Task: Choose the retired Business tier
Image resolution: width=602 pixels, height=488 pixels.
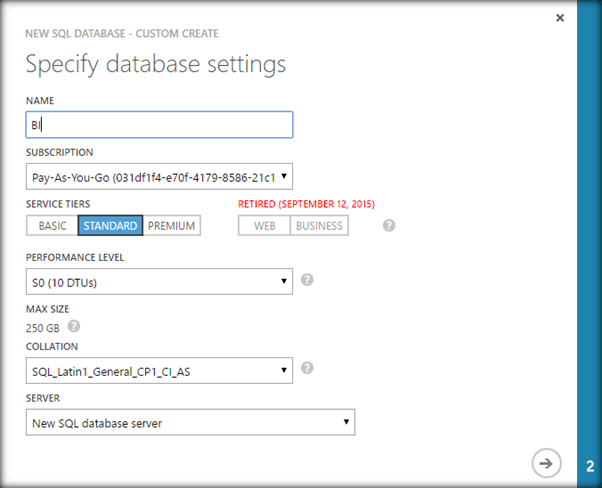Action: (319, 225)
